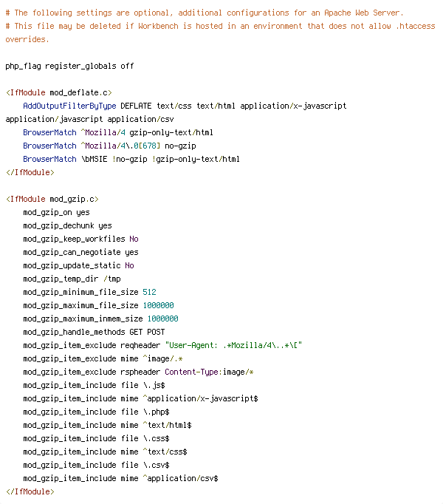The height and width of the screenshot is (504, 443).
Task: Click the BrowserMatch \bMSIE directive
Action: (x=131, y=159)
